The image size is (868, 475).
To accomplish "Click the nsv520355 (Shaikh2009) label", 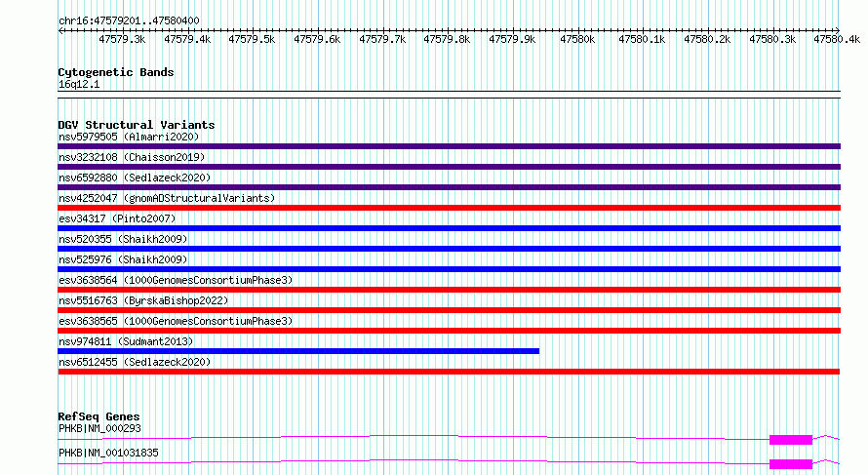I will pyautogui.click(x=124, y=239).
